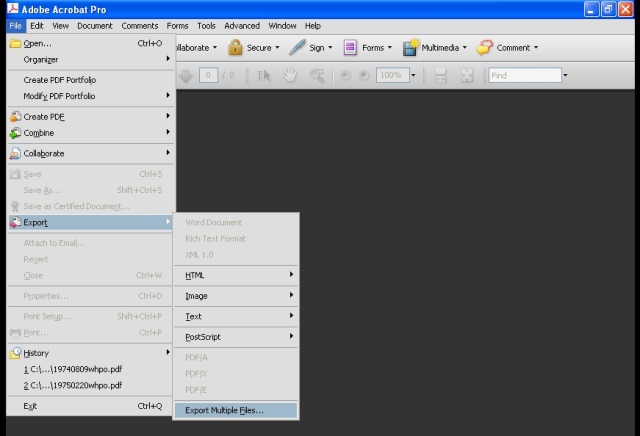Screen dimensions: 640x436
Task: Select the Hand tool
Action: point(290,75)
